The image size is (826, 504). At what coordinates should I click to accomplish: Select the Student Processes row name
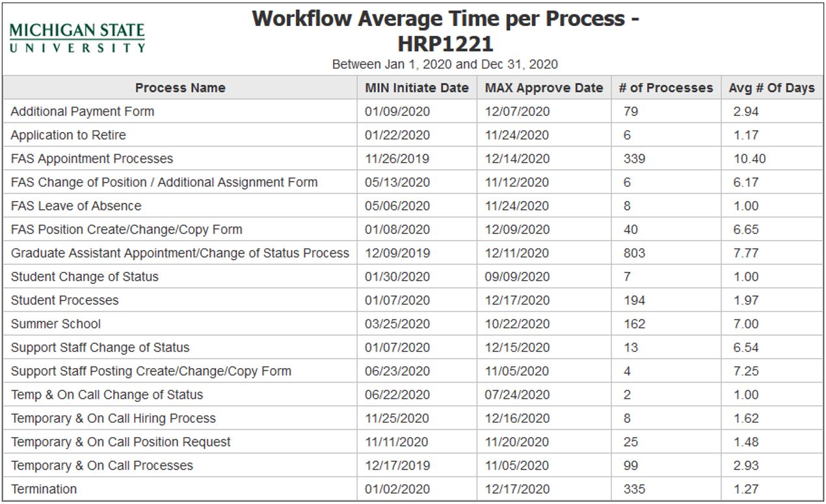point(64,300)
